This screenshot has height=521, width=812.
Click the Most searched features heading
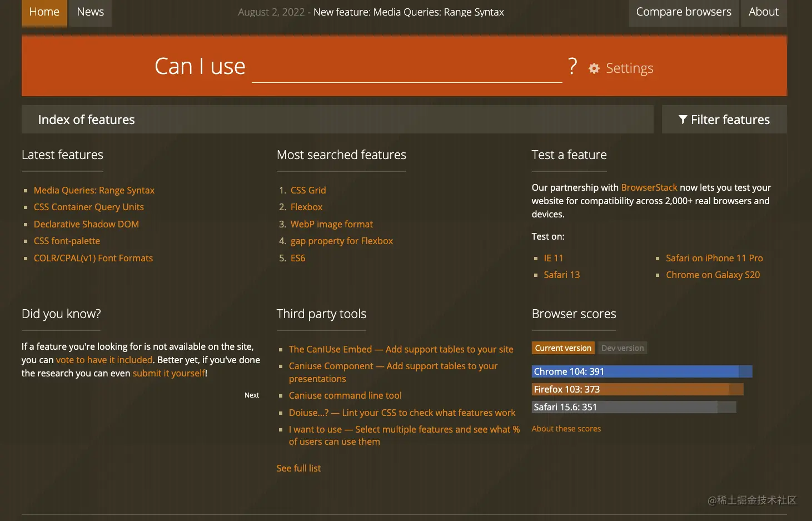pyautogui.click(x=341, y=155)
